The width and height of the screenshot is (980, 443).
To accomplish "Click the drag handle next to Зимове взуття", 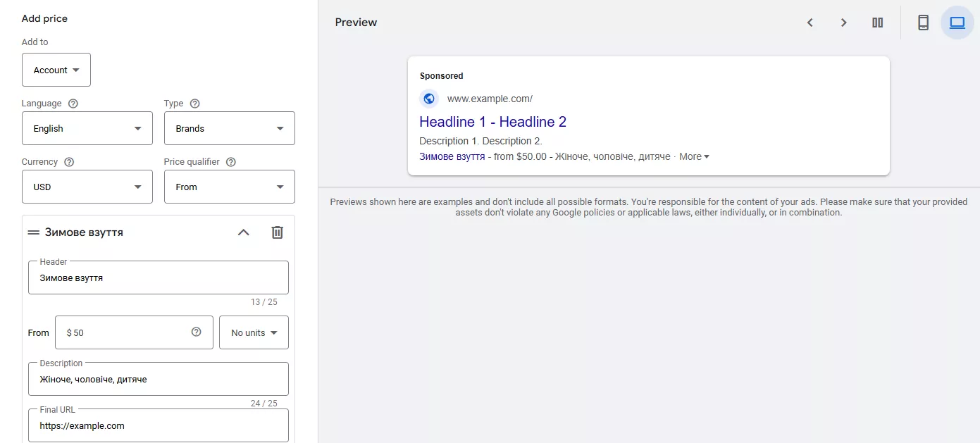I will tap(33, 232).
